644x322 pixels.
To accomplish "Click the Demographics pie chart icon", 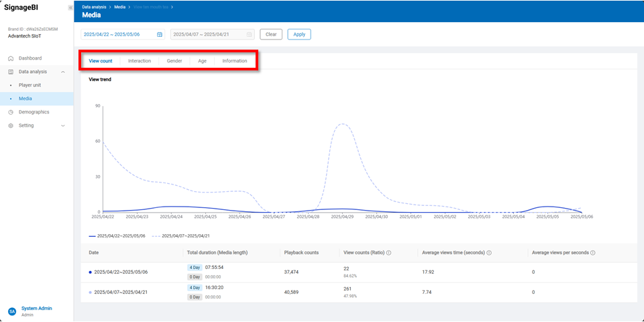I will click(x=11, y=112).
